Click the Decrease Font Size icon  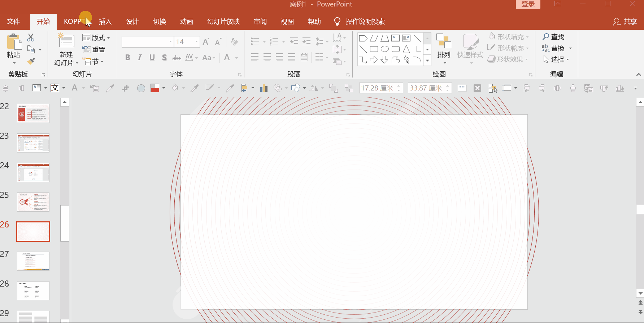pyautogui.click(x=218, y=42)
